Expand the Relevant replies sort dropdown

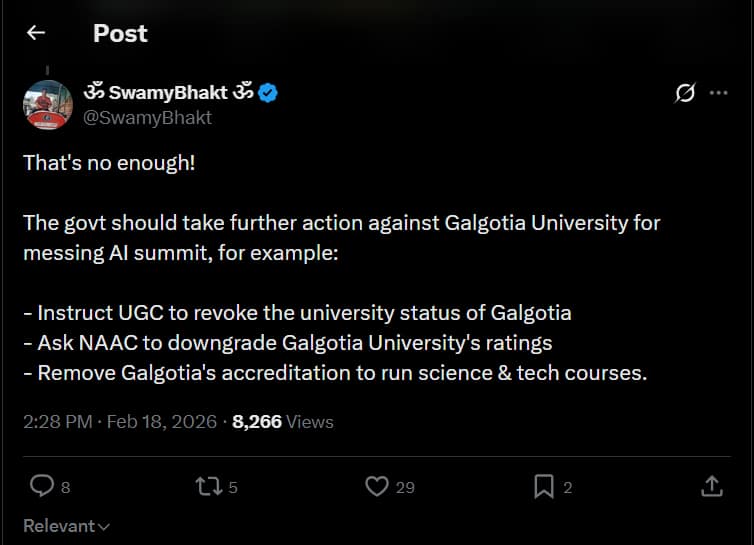tap(66, 526)
